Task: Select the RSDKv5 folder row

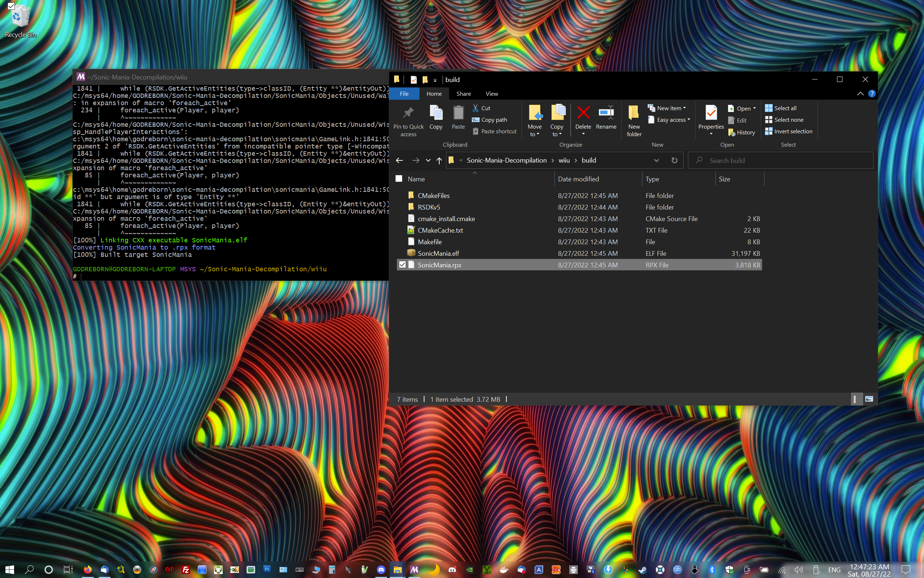Action: tap(579, 207)
